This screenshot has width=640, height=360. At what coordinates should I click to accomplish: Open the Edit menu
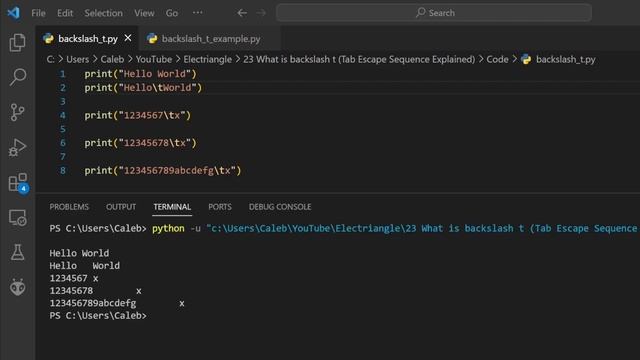coord(65,13)
